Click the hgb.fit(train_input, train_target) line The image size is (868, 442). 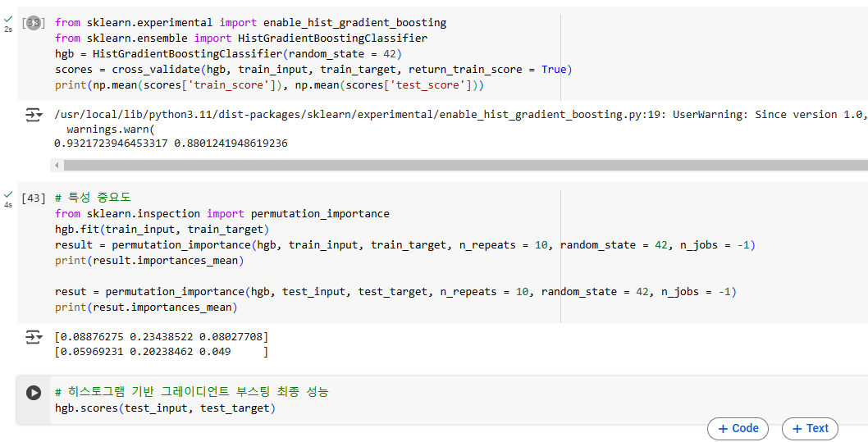pos(162,230)
